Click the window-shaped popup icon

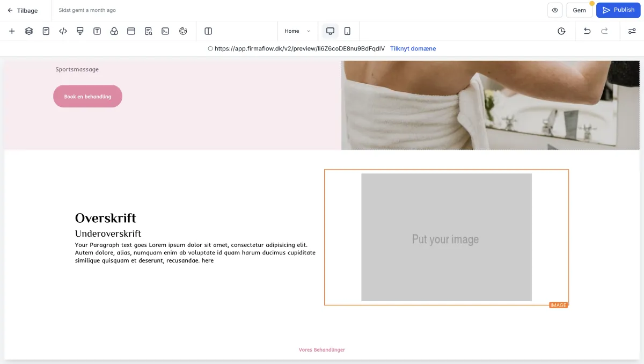(131, 31)
